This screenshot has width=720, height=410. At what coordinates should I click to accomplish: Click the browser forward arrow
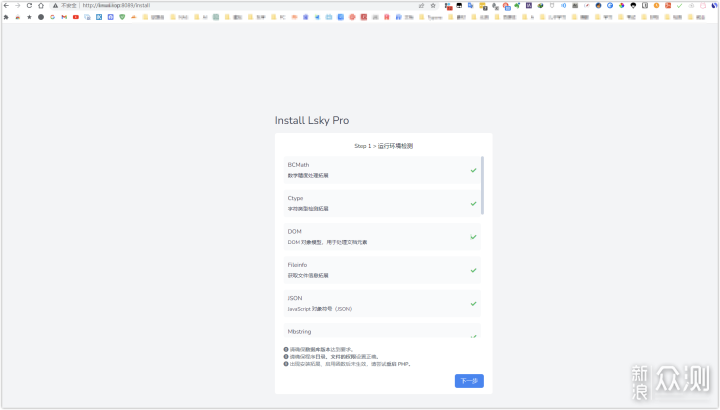pyautogui.click(x=17, y=5)
